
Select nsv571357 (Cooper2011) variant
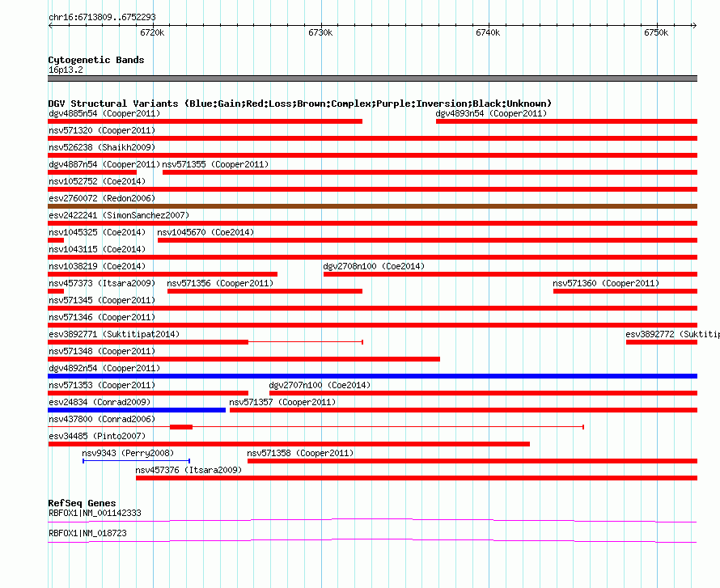pyautogui.click(x=282, y=402)
